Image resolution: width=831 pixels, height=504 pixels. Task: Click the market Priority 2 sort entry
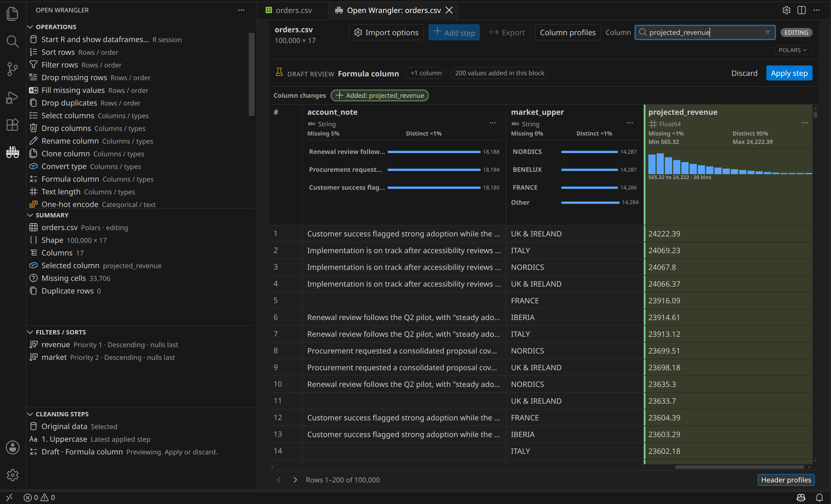[x=140, y=358]
